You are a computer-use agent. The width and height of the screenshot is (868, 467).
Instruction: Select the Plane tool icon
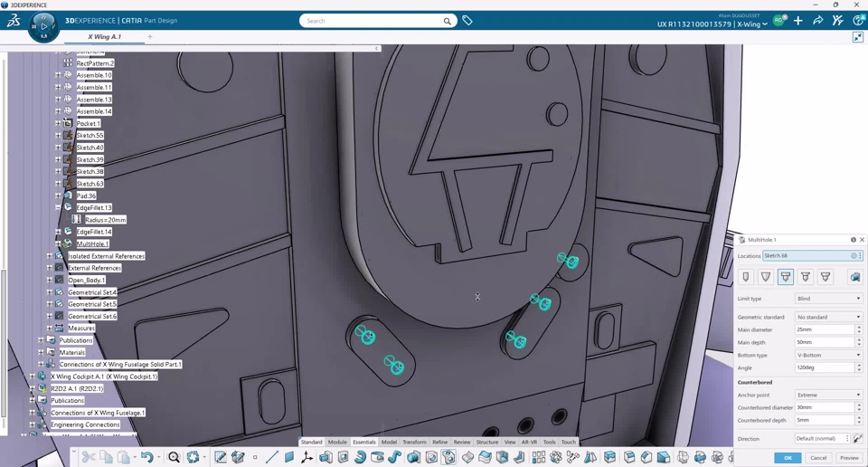[x=289, y=457]
